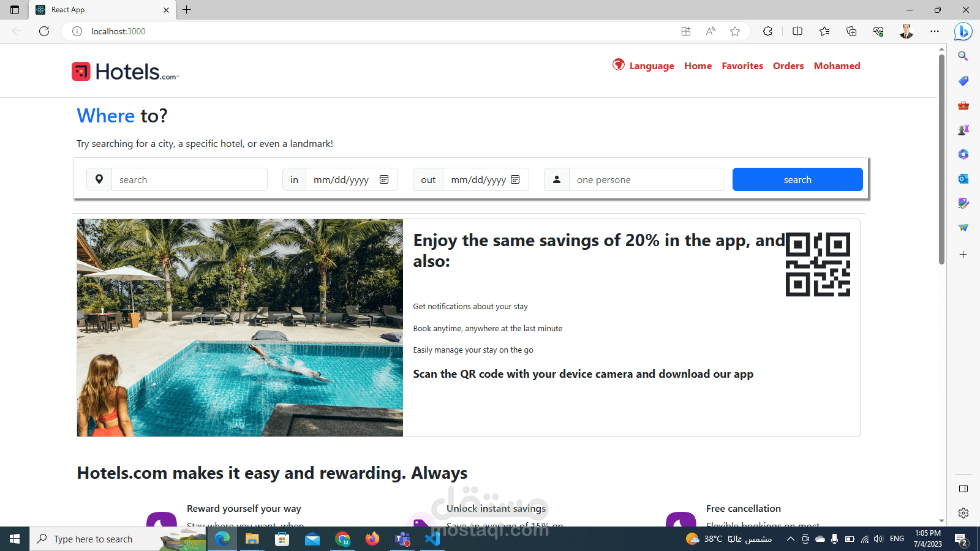Click the page vertical scrollbar
The width and height of the screenshot is (980, 551).
942,160
